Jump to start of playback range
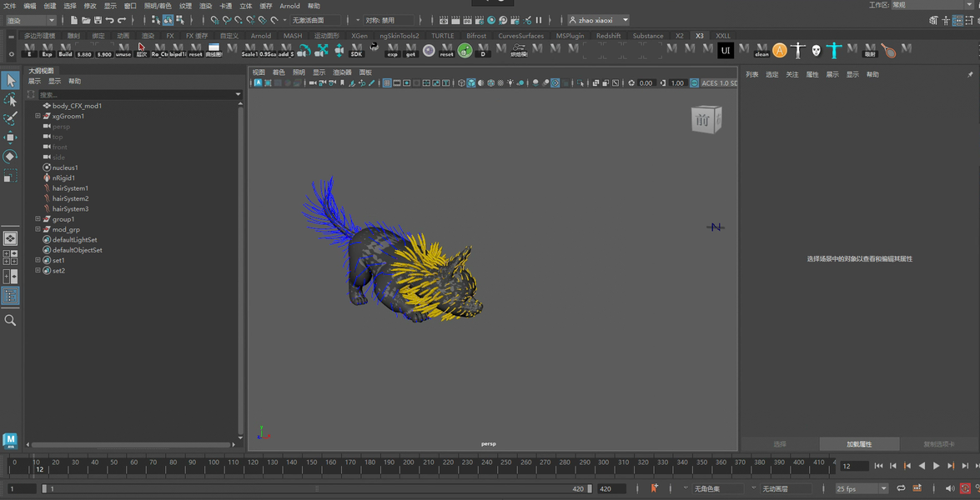This screenshot has height=500, width=980. click(879, 466)
